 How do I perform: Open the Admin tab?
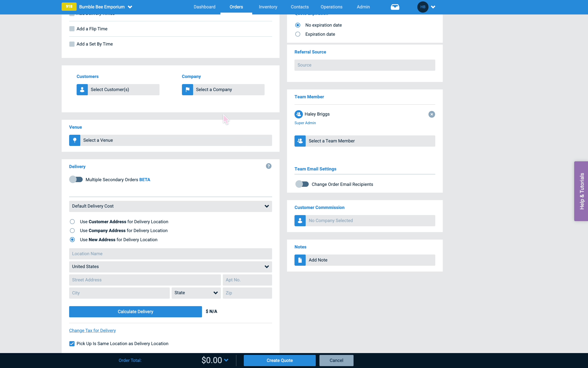tap(363, 7)
